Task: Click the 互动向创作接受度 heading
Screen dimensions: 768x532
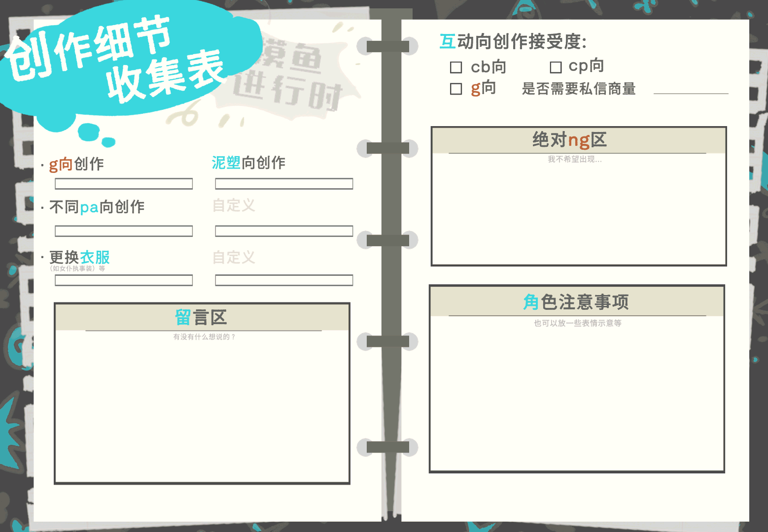Action: tap(513, 41)
